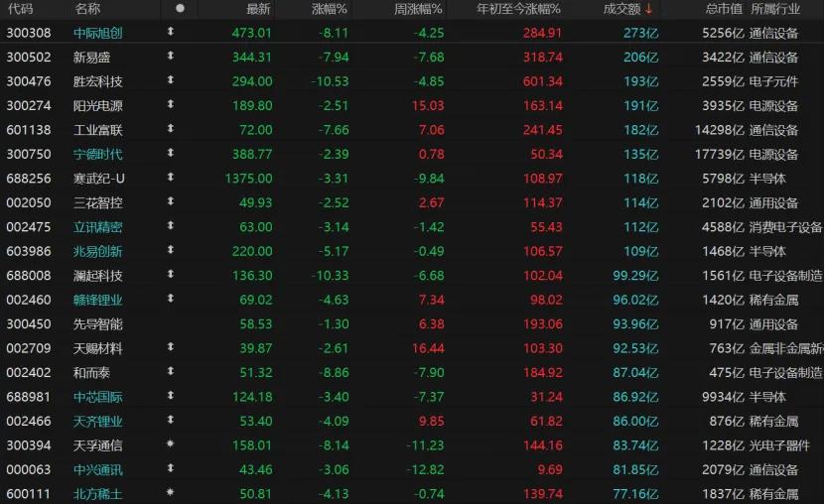Click the circle icon in the header row
Viewport: 825px width, 504px height.
(x=180, y=8)
